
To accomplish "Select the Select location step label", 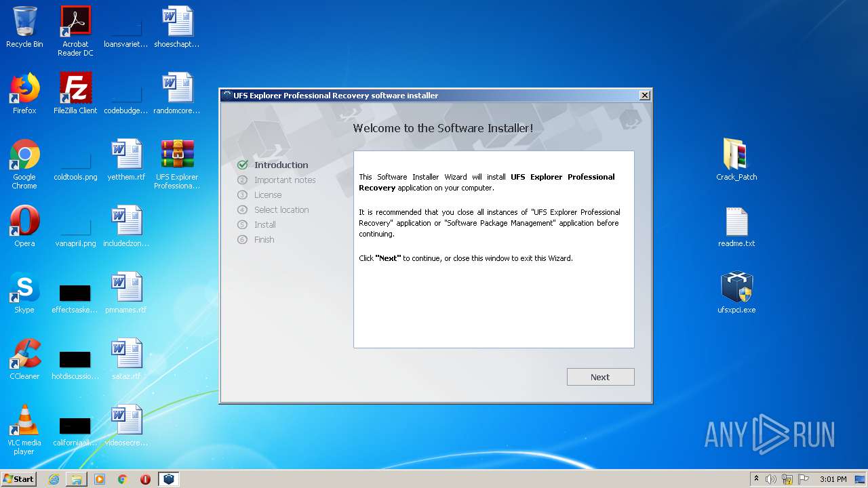I will (x=281, y=209).
